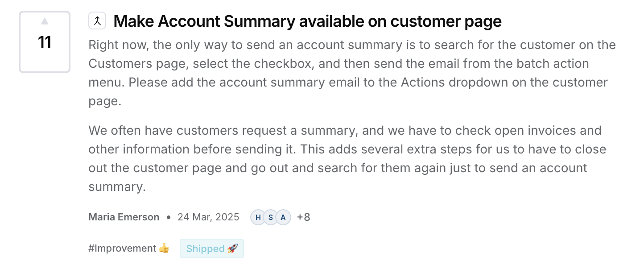Click the word 'checkbox' in the description

coord(284,64)
